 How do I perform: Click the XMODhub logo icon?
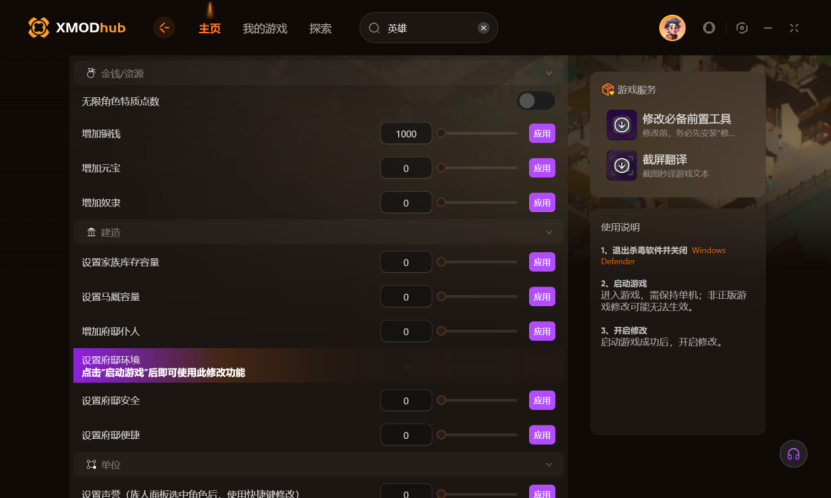[x=39, y=28]
